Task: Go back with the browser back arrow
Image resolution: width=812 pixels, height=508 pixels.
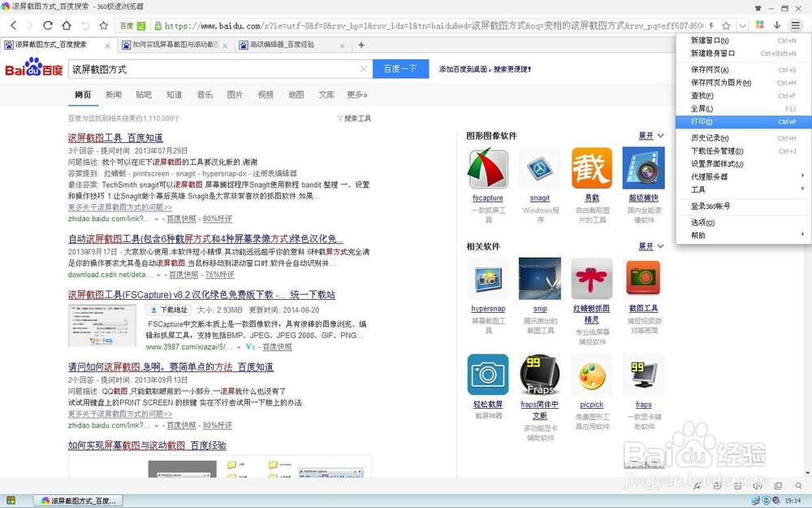Action: tap(14, 25)
